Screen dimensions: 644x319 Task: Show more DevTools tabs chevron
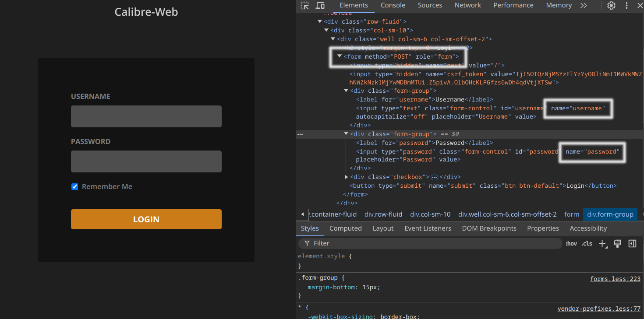pyautogui.click(x=584, y=6)
